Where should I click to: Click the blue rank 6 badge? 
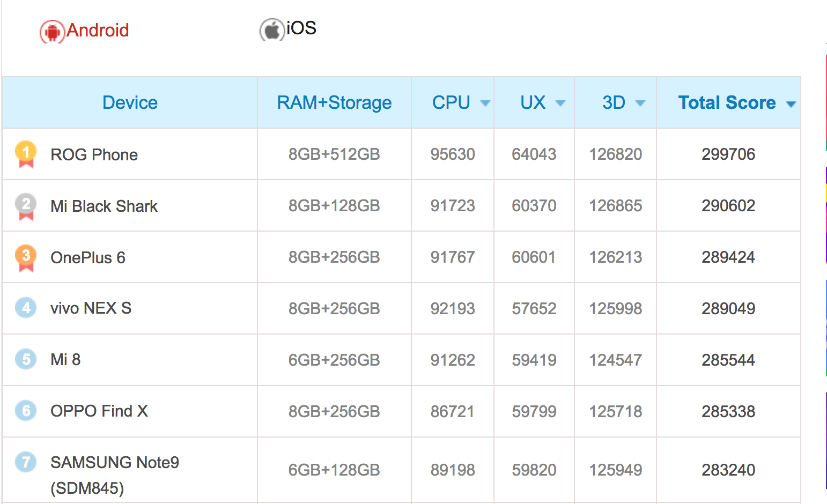(26, 411)
